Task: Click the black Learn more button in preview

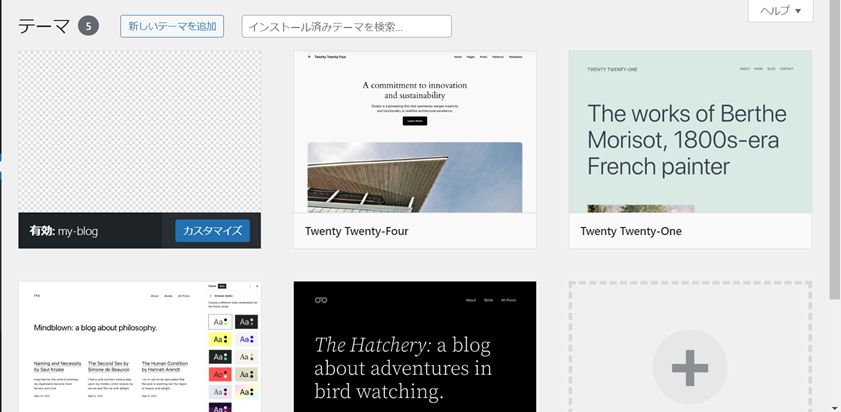Action: [415, 121]
